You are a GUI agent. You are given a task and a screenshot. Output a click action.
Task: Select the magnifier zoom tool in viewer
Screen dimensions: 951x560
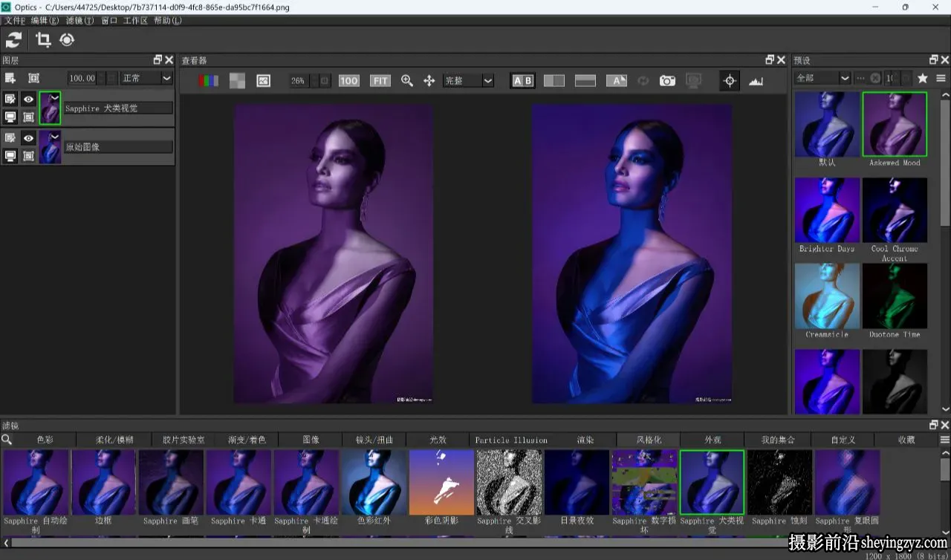point(407,81)
